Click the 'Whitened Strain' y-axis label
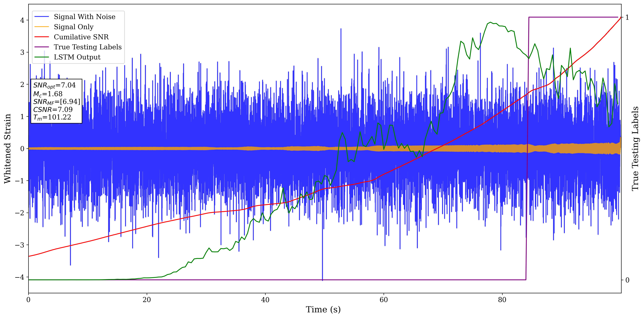The height and width of the screenshot is (318, 644). pos(7,149)
